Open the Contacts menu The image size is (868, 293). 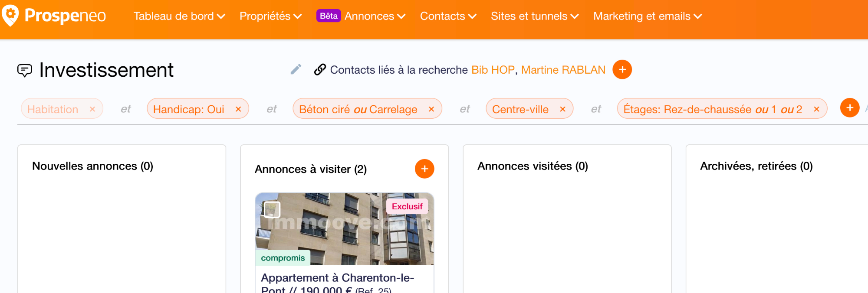pos(448,16)
